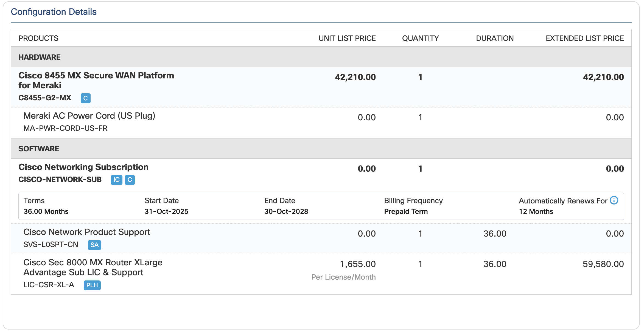Viewport: 644px width, 335px height.
Task: Click the EXTENDED LIST PRICE column header
Action: pyautogui.click(x=585, y=38)
